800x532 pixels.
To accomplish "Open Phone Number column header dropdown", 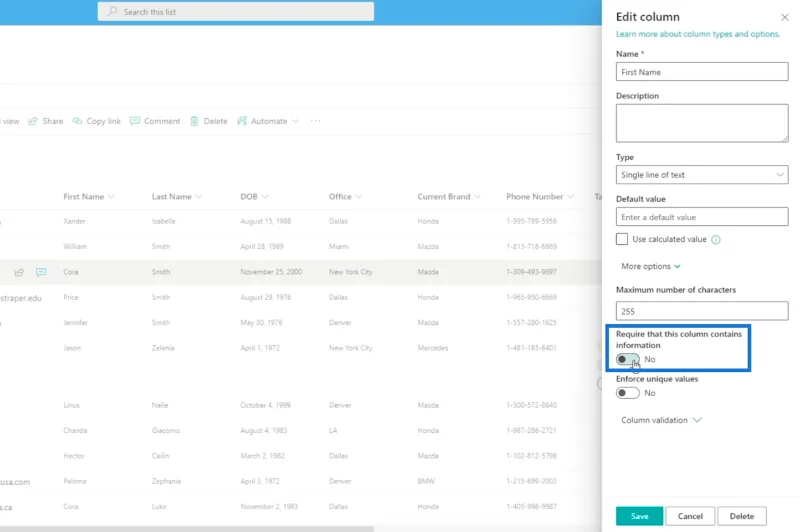I will pos(570,197).
